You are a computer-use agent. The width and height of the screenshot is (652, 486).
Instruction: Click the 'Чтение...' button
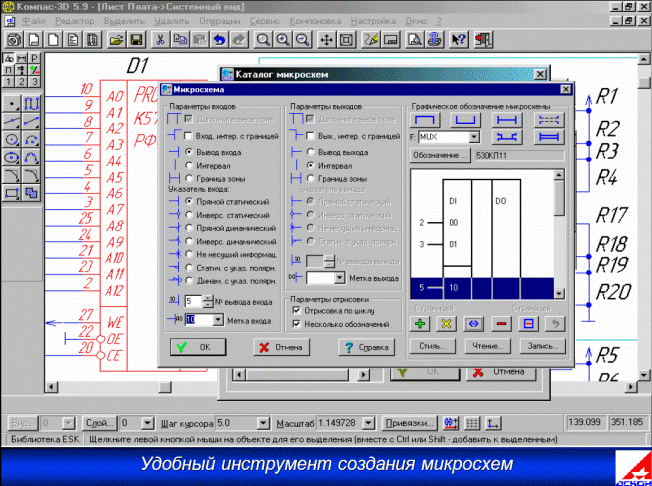(488, 345)
